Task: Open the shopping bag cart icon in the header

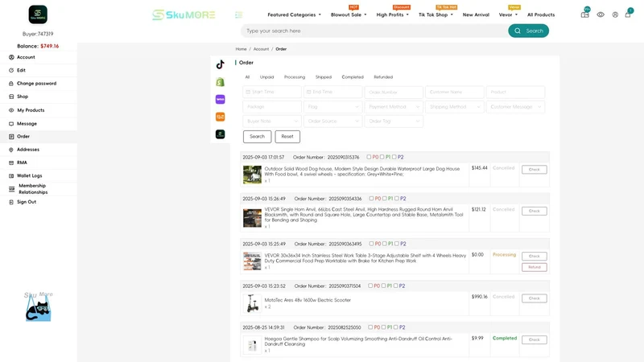Action: [628, 14]
